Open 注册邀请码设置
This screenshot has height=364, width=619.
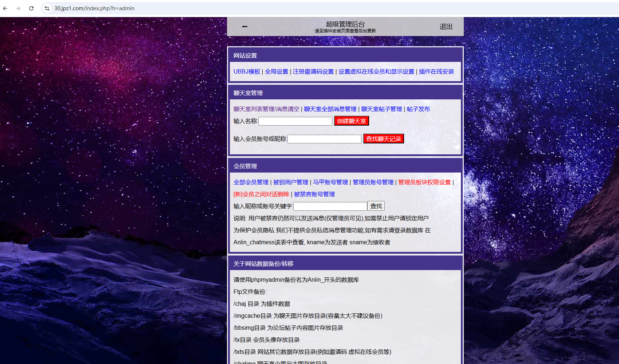click(x=313, y=72)
